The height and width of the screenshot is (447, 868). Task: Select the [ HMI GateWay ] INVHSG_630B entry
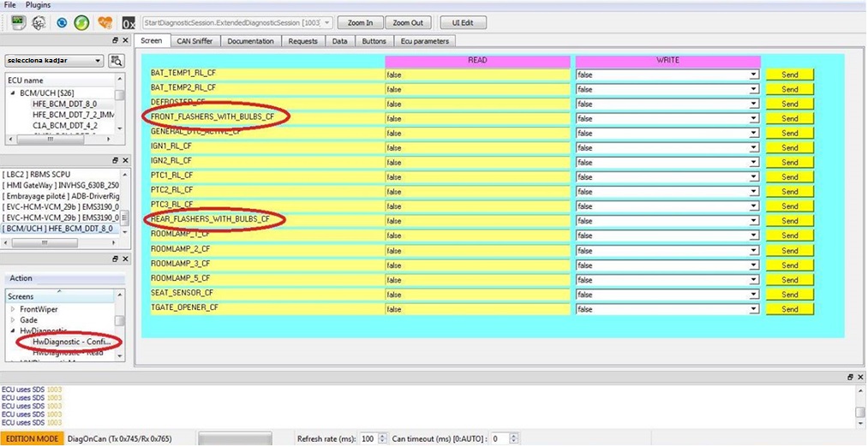61,185
